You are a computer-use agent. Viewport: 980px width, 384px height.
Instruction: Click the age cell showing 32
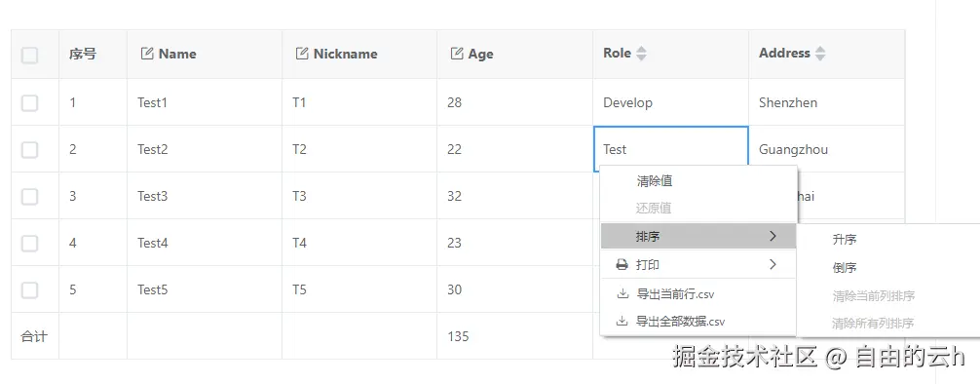coord(515,196)
